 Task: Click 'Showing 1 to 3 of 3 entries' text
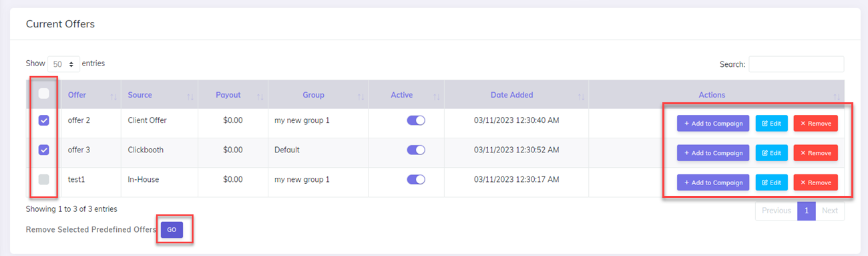71,209
